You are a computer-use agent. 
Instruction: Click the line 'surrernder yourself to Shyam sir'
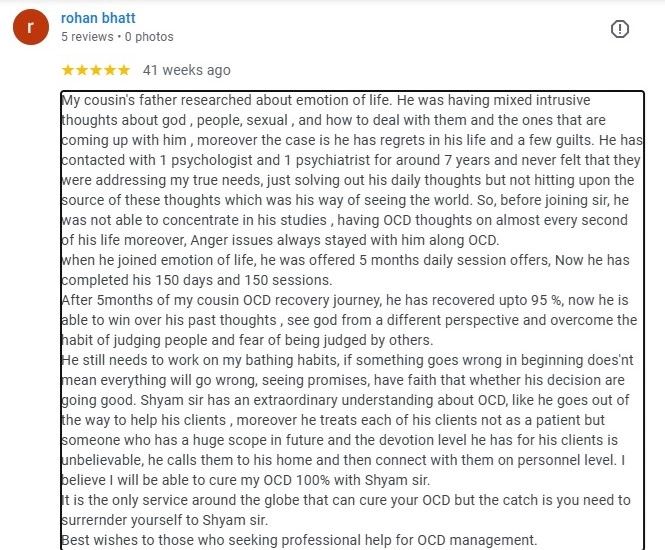click(165, 520)
